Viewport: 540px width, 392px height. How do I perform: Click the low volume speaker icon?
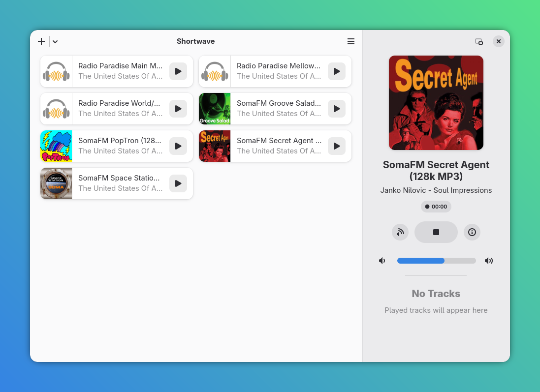382,261
